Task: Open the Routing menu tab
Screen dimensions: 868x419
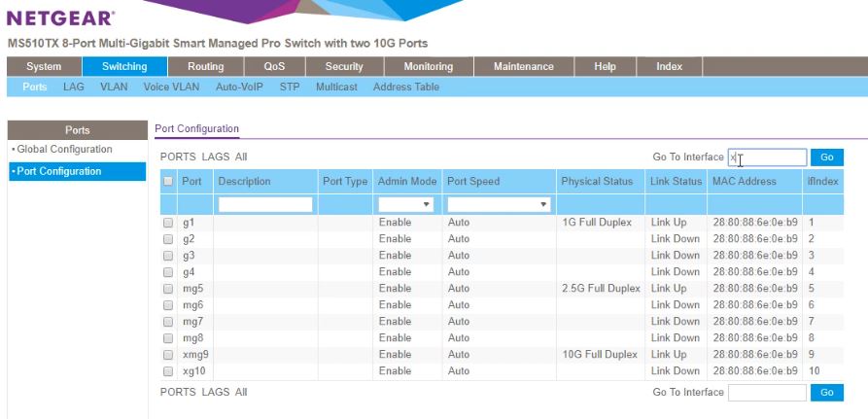Action: pyautogui.click(x=205, y=67)
